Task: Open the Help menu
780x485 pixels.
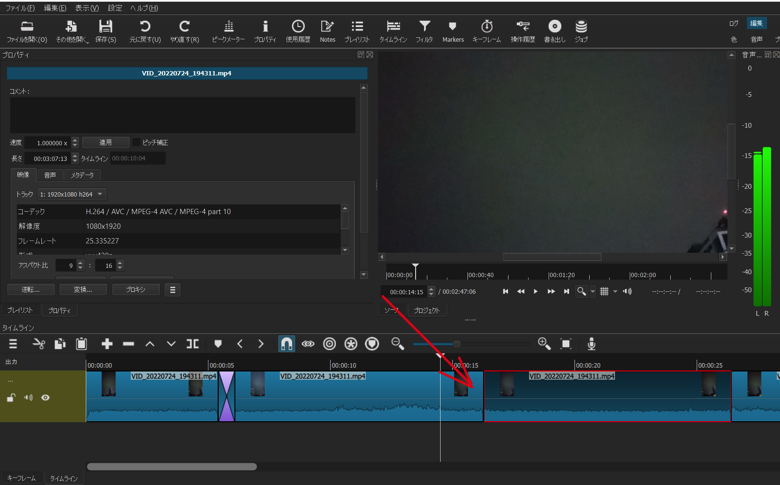Action: (144, 8)
